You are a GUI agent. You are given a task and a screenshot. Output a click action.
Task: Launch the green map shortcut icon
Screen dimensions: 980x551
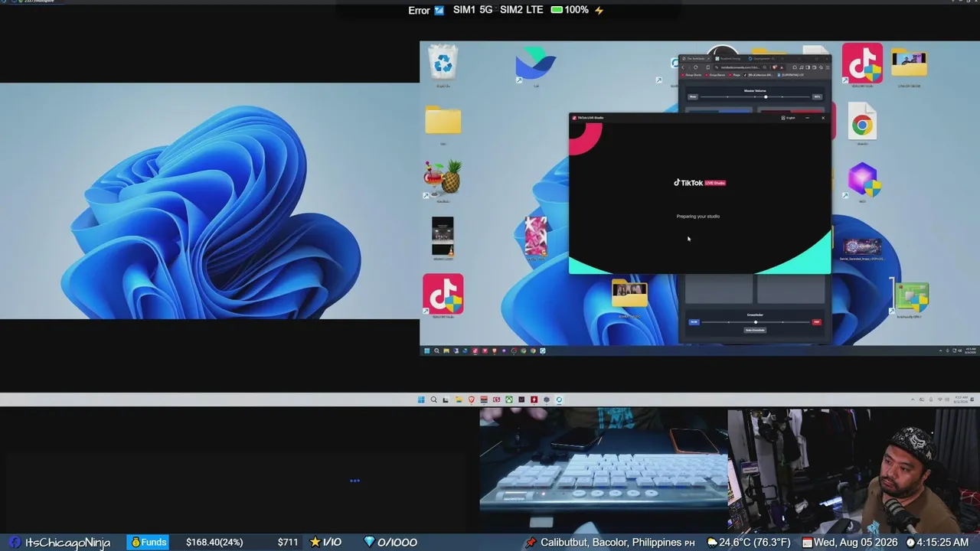coord(910,298)
